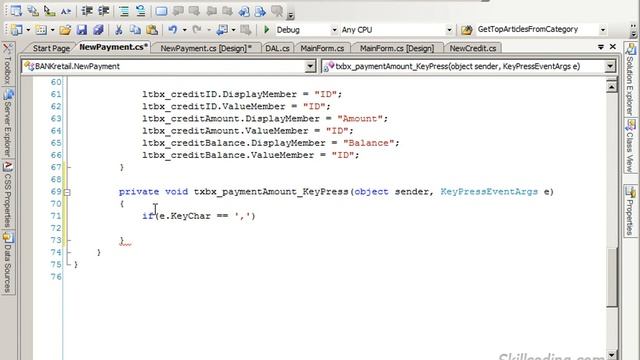Viewport: 640px width, 360px height.
Task: Close the active document tab
Action: click(x=613, y=47)
